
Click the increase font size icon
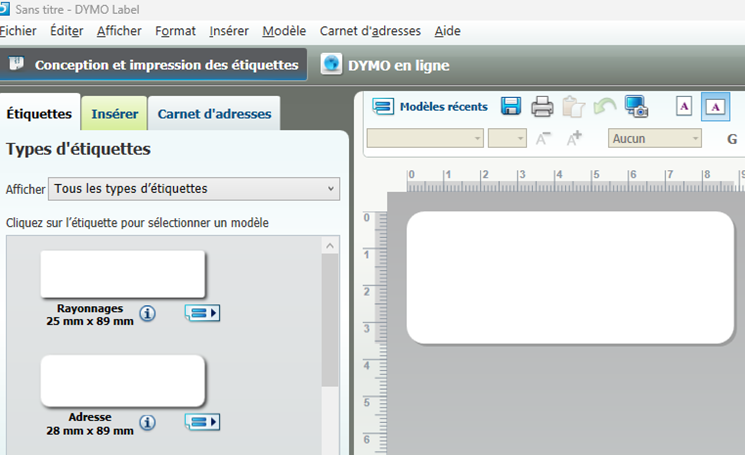click(574, 138)
